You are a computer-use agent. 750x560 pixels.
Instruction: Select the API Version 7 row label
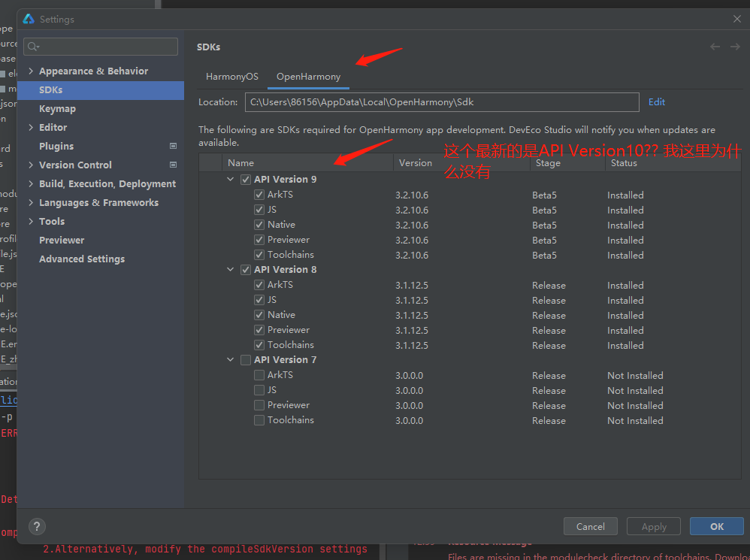285,359
